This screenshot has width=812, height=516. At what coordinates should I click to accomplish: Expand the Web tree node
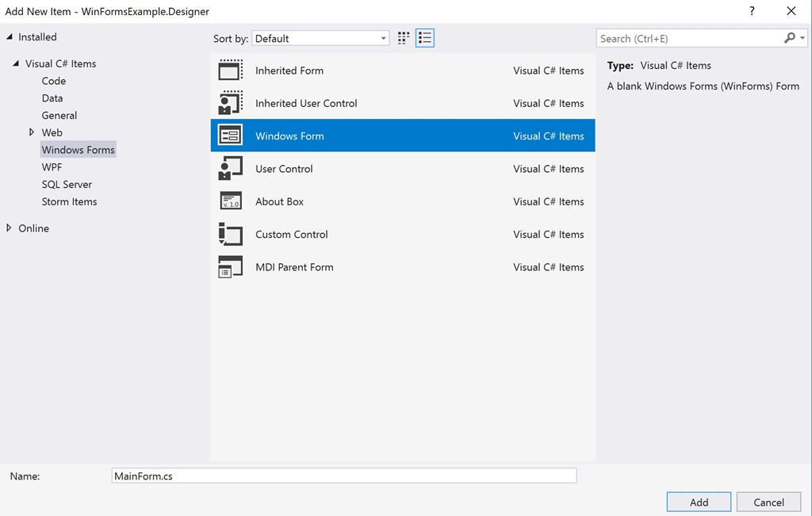(31, 132)
